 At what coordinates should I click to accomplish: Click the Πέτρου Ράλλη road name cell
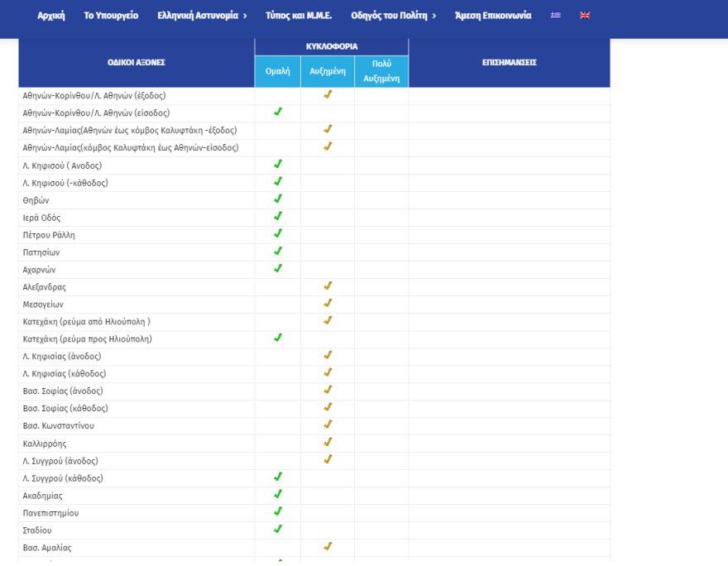(x=49, y=235)
